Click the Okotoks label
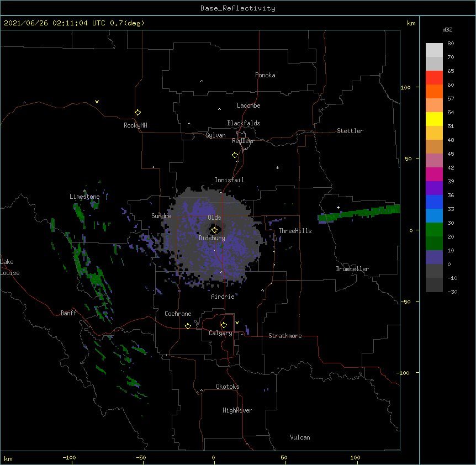The image size is (476, 465). click(x=228, y=387)
